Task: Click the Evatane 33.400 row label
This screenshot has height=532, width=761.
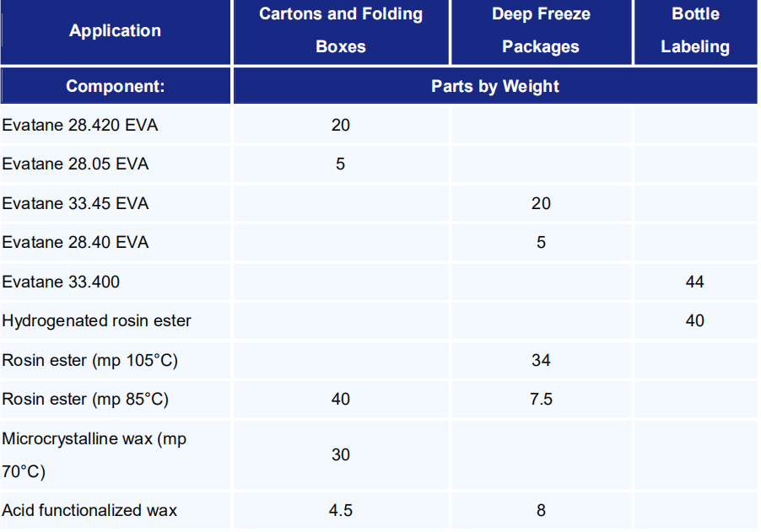Action: click(61, 282)
